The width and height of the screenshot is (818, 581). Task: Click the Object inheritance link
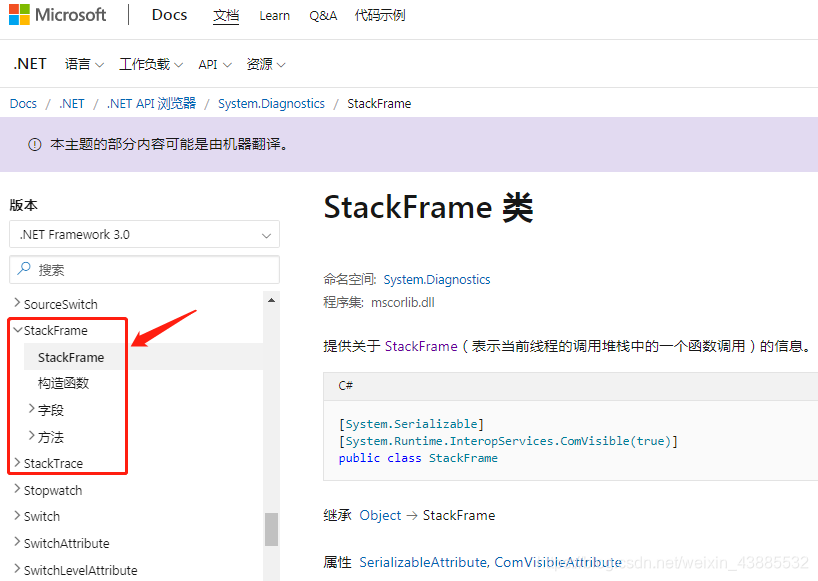click(x=380, y=515)
